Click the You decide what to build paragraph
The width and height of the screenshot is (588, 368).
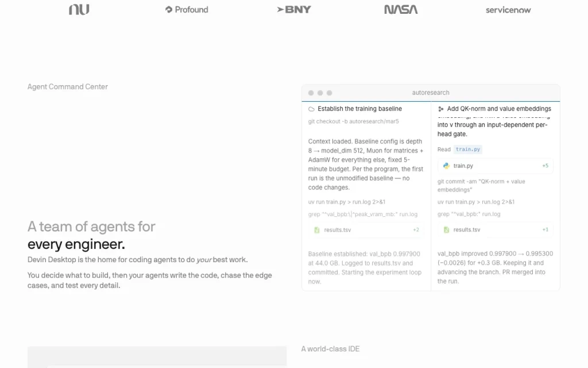(150, 281)
